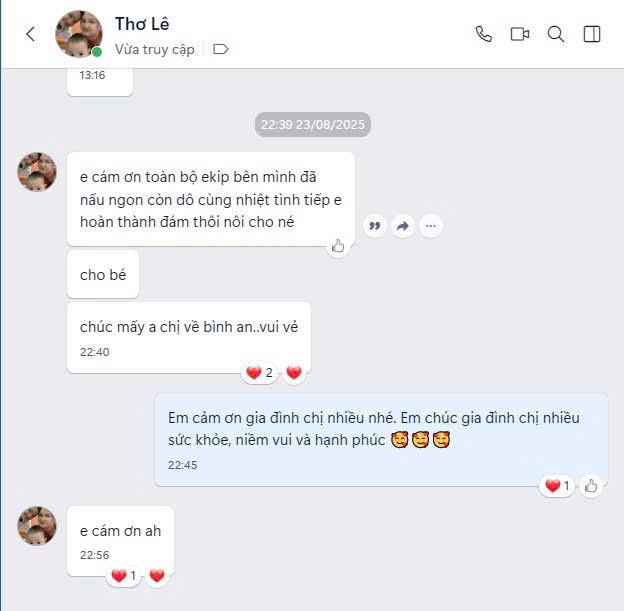The height and width of the screenshot is (611, 624).
Task: Add heart reaction to 'e cám ơn ah'
Action: 157,576
